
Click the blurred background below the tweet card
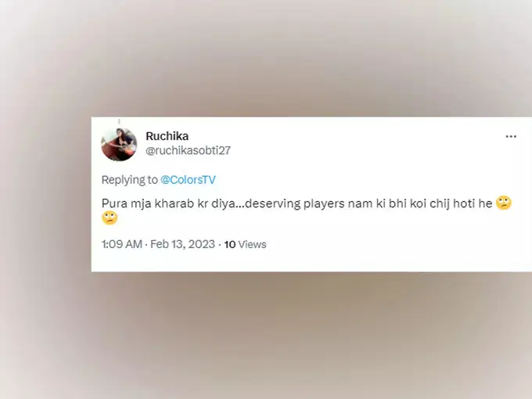266,336
